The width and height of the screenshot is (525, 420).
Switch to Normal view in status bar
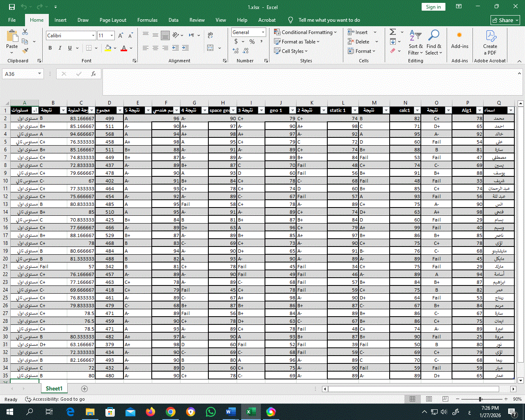tap(412, 399)
